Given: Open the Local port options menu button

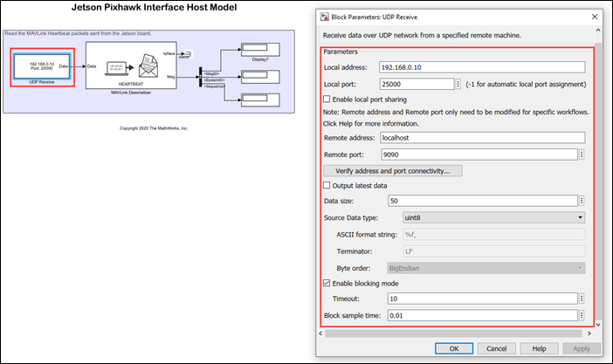Looking at the screenshot, I should click(x=459, y=84).
